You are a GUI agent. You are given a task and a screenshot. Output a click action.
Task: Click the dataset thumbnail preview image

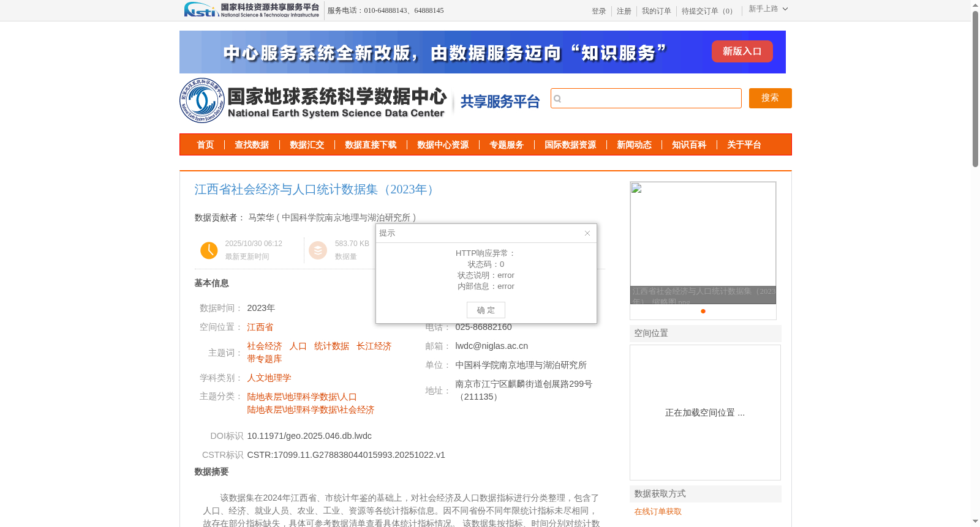tap(703, 243)
